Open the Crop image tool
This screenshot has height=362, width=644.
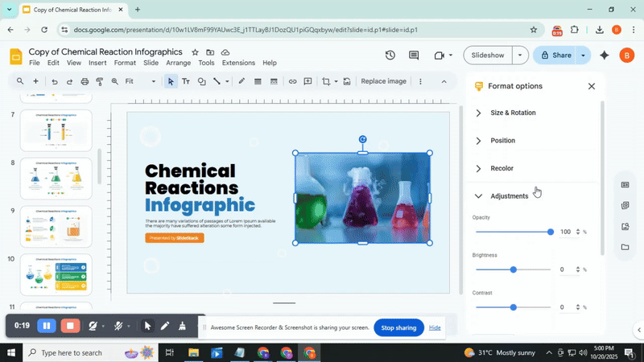coord(326,81)
